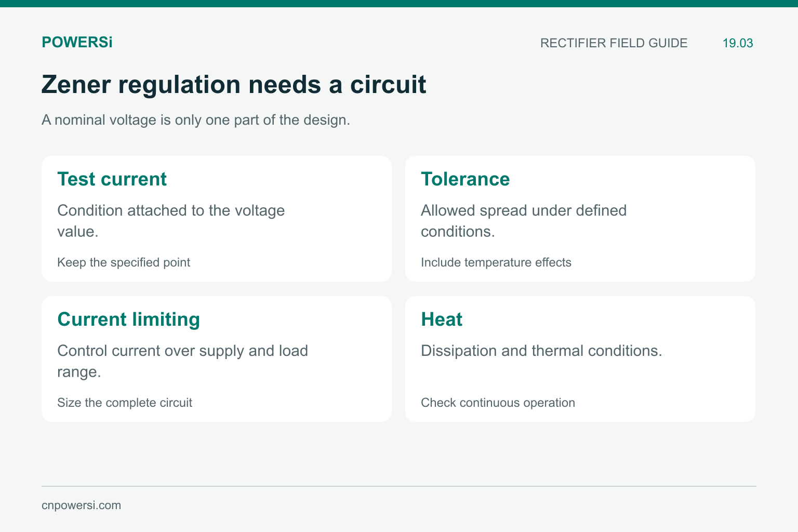Click text Condition attached to the voltage value
Image resolution: width=798 pixels, height=532 pixels.
[171, 221]
